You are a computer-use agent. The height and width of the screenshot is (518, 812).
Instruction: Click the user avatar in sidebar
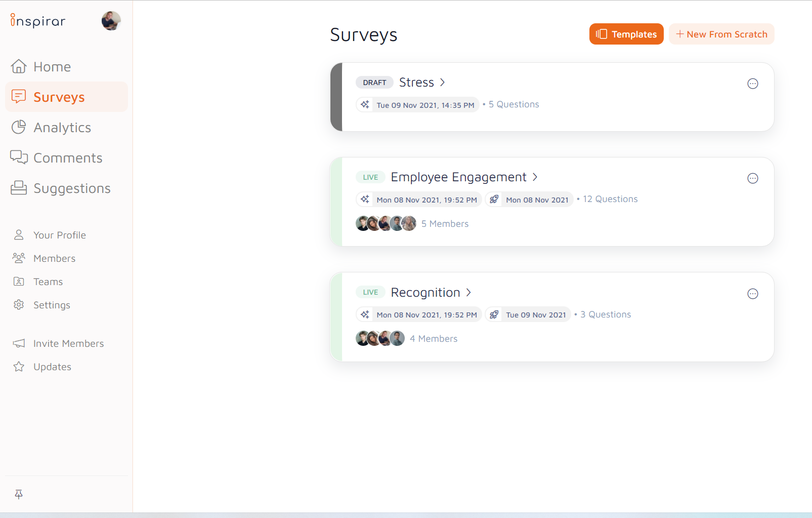click(x=111, y=21)
